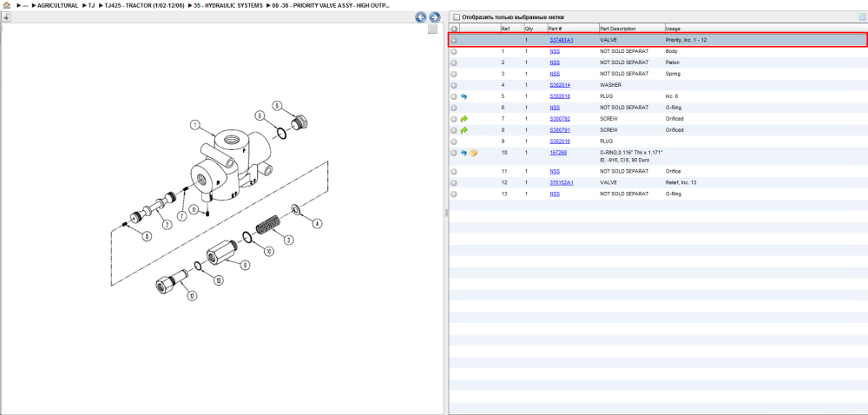The image size is (868, 415).
Task: Click the blue arrow icon on Ref 5 row
Action: [x=464, y=96]
